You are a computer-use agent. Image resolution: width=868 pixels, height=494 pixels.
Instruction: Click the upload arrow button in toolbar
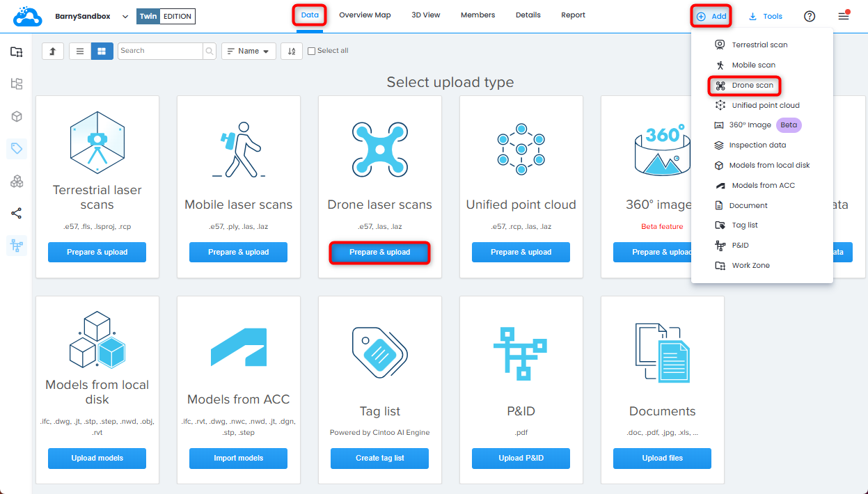53,51
